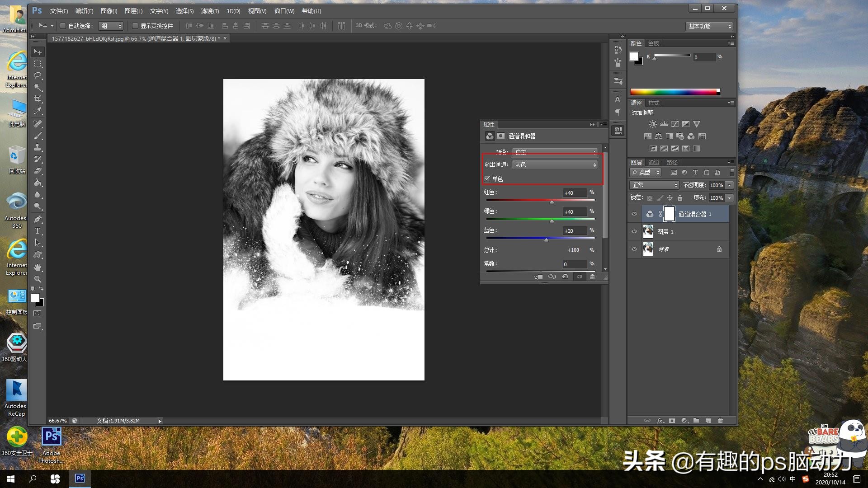The width and height of the screenshot is (868, 488).
Task: Click the lock position icon in Layers
Action: pyautogui.click(x=670, y=198)
